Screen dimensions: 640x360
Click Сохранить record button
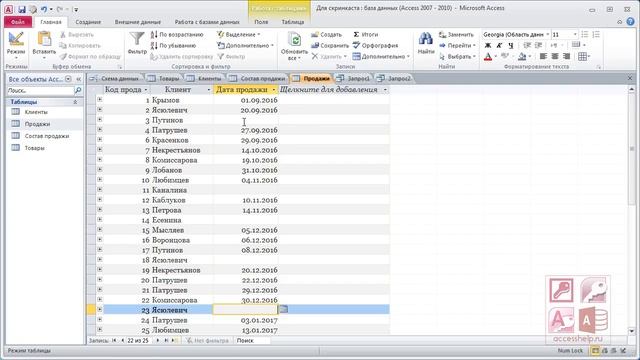tap(330, 46)
